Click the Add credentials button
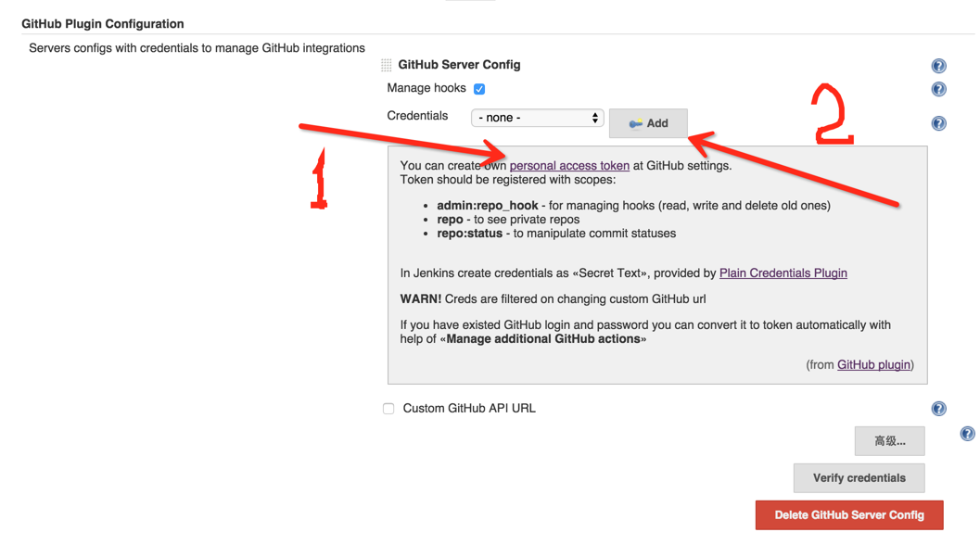980x545 pixels. pyautogui.click(x=648, y=123)
